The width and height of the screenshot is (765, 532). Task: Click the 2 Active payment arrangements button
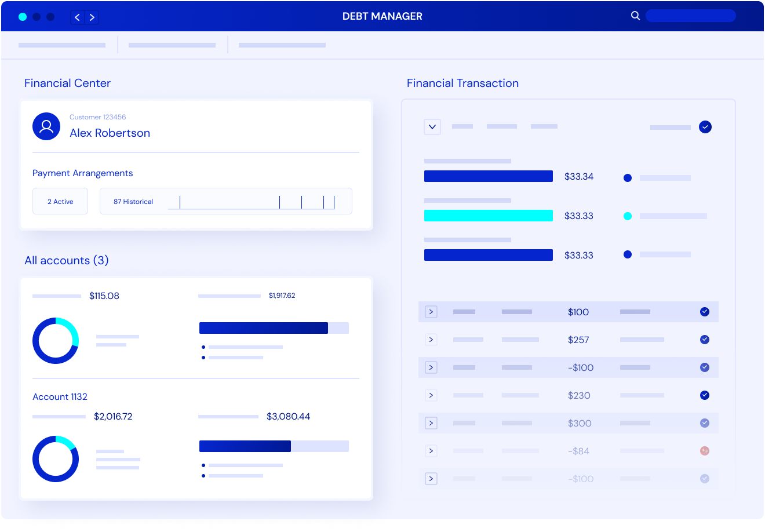coord(60,201)
